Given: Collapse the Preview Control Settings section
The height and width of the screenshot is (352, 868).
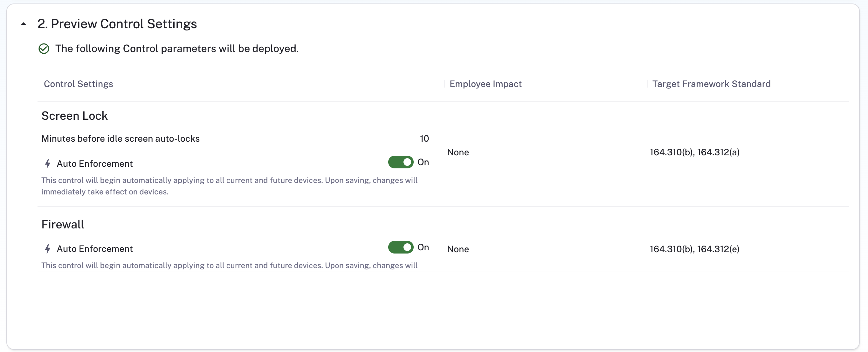Looking at the screenshot, I should coord(24,24).
